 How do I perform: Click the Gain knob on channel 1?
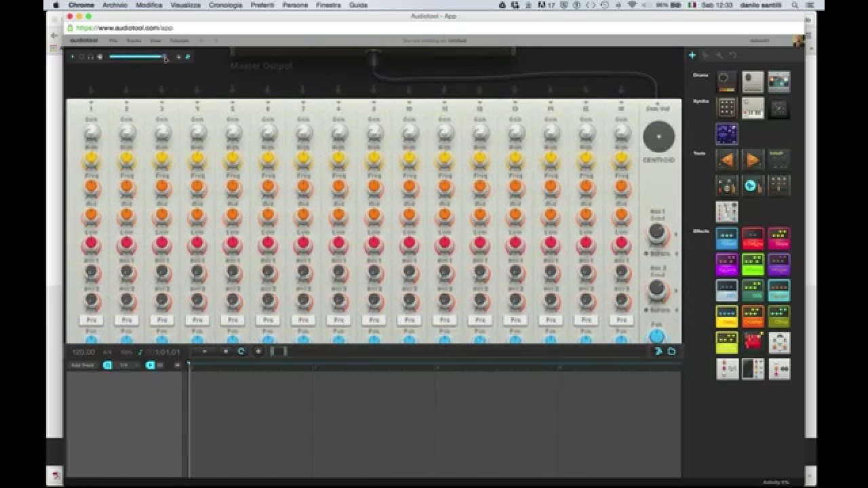pyautogui.click(x=91, y=132)
